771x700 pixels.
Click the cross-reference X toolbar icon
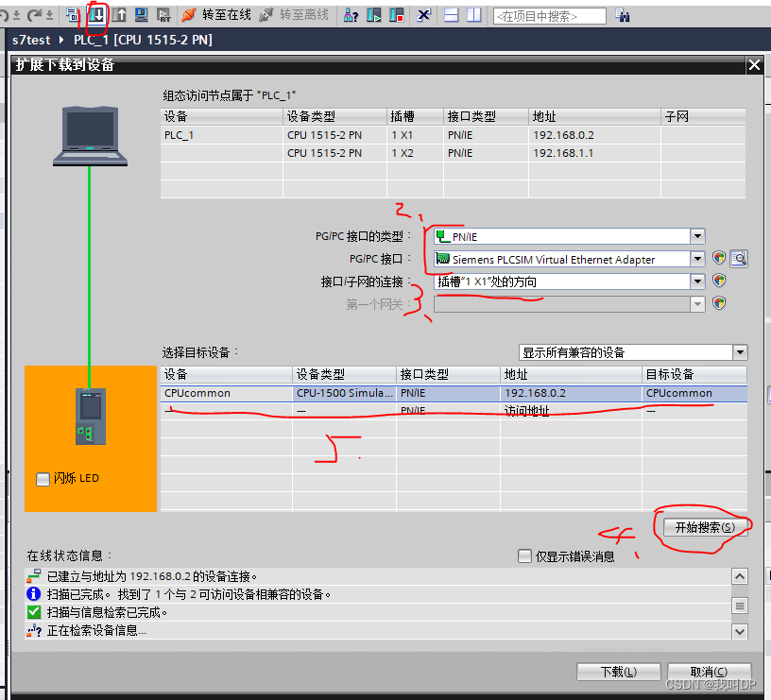coord(423,15)
